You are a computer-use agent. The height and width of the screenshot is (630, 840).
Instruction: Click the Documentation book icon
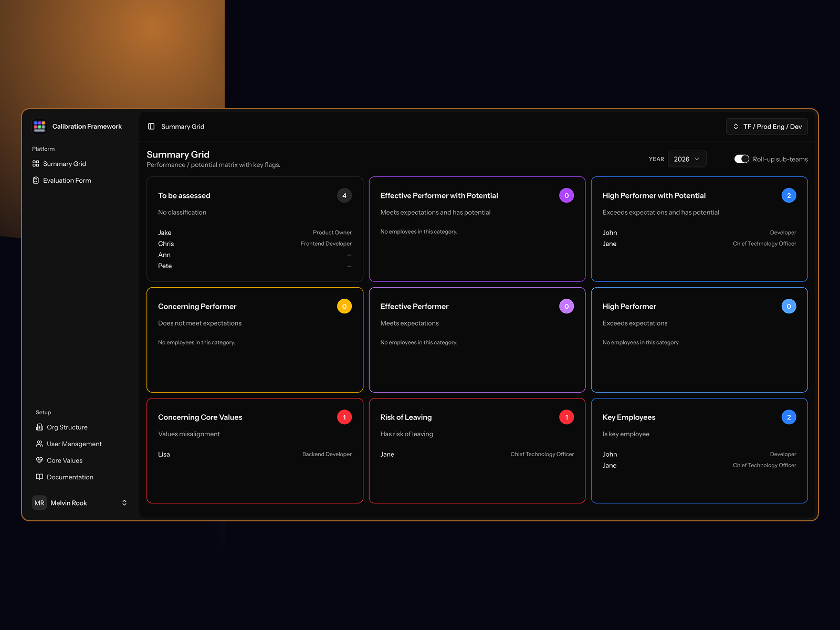coord(39,477)
